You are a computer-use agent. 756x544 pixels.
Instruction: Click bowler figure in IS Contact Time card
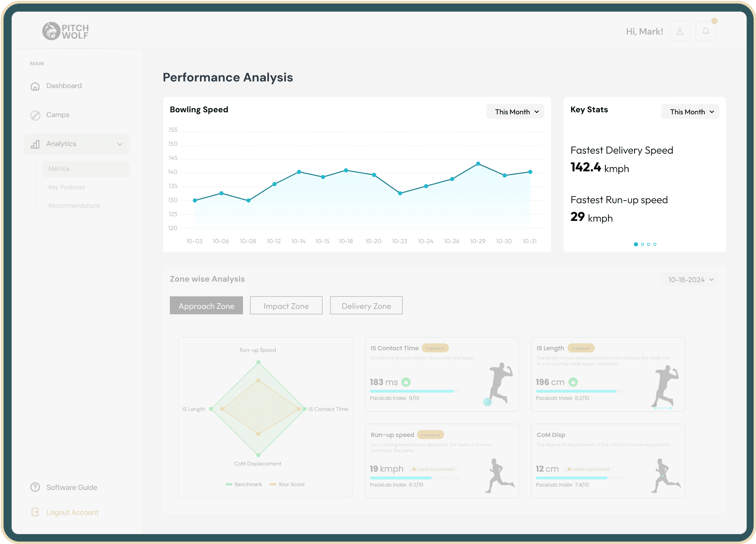pos(498,384)
